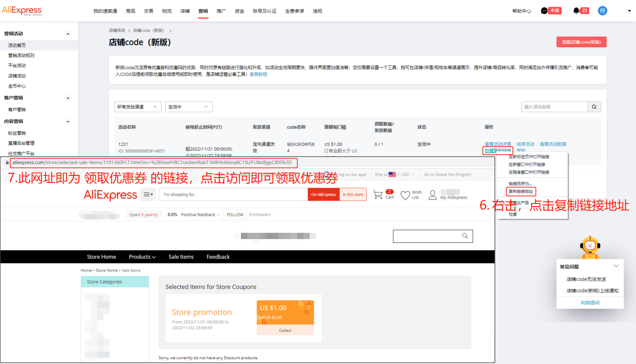This screenshot has width=636, height=364.
Task: Expand the Positive feedback chevron
Action: pos(218,215)
